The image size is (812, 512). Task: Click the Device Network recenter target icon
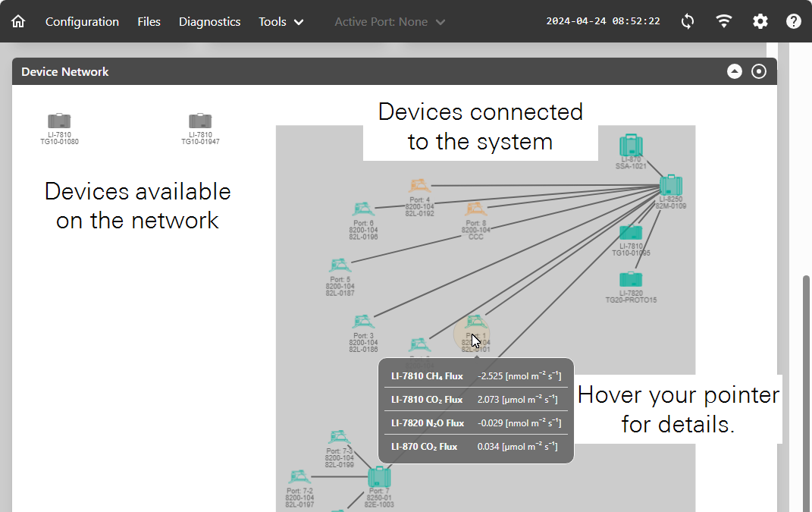[x=759, y=71]
